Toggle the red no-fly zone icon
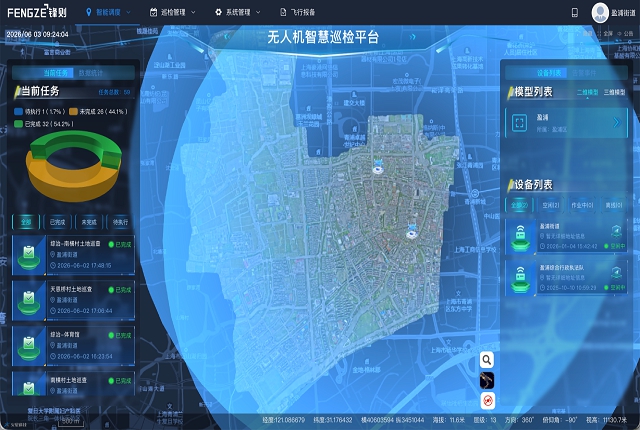 [487, 401]
